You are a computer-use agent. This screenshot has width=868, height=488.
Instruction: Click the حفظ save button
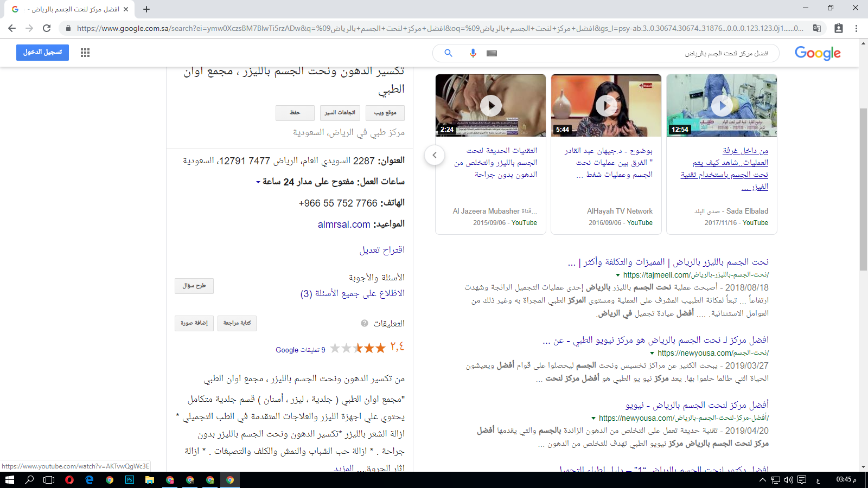click(295, 113)
